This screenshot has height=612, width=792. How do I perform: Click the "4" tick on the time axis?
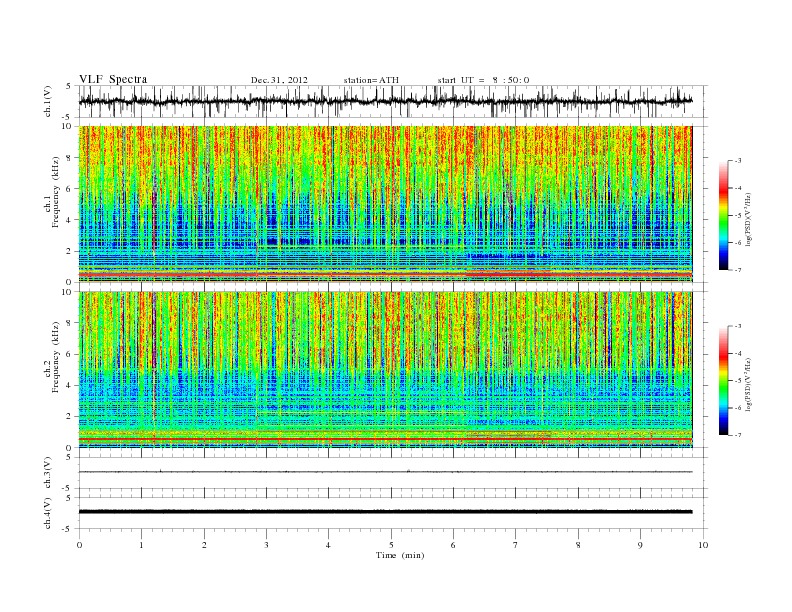pos(328,545)
